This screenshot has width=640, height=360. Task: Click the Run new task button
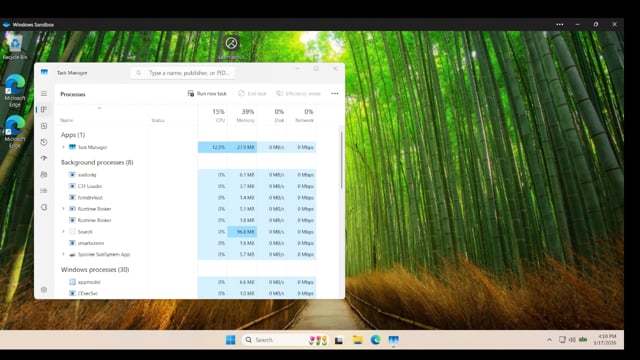[207, 93]
